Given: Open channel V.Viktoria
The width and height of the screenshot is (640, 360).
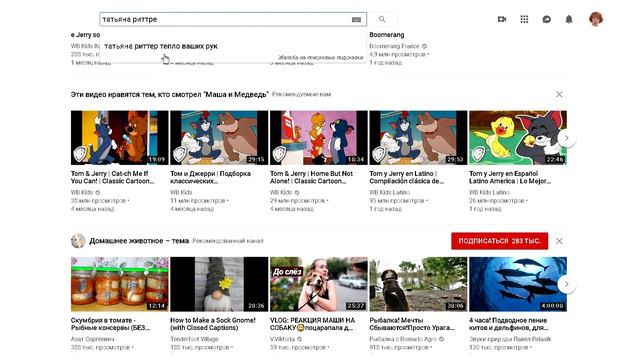Looking at the screenshot, I should [x=282, y=339].
